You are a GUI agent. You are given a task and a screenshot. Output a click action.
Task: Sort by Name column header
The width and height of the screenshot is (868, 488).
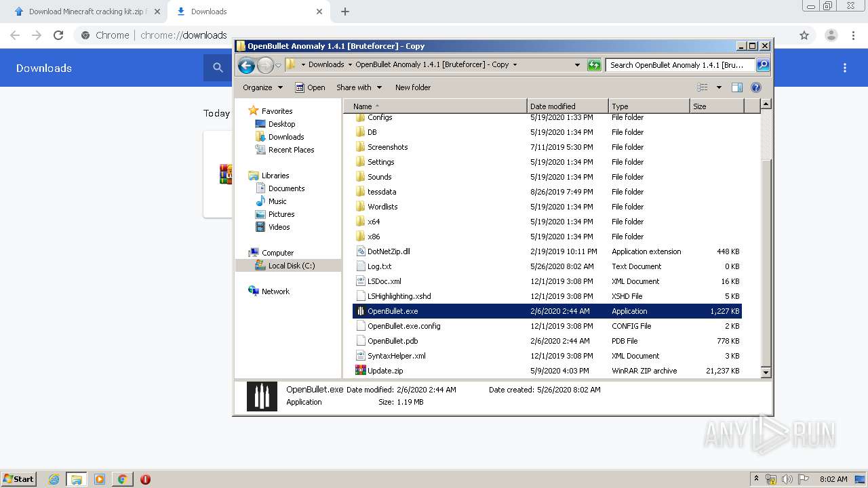coord(435,106)
